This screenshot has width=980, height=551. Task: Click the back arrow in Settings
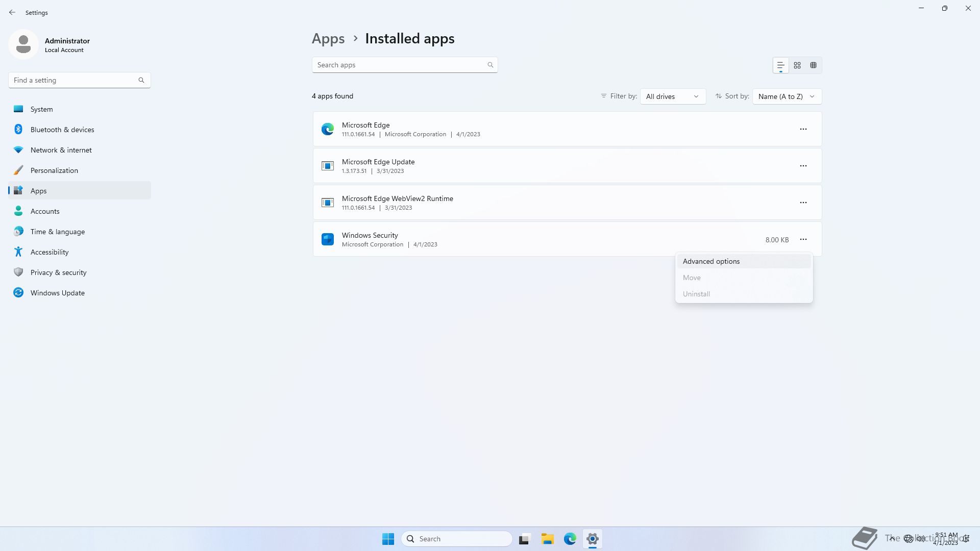click(x=12, y=12)
